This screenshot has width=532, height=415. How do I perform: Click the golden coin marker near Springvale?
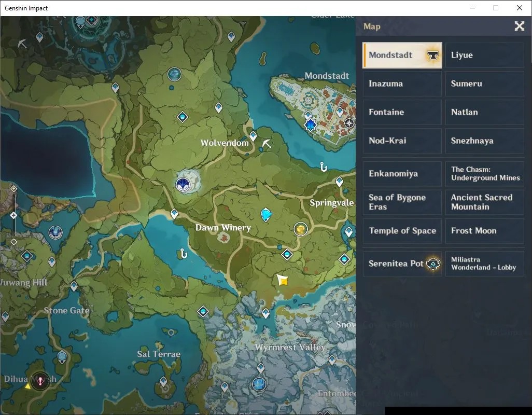click(x=300, y=229)
